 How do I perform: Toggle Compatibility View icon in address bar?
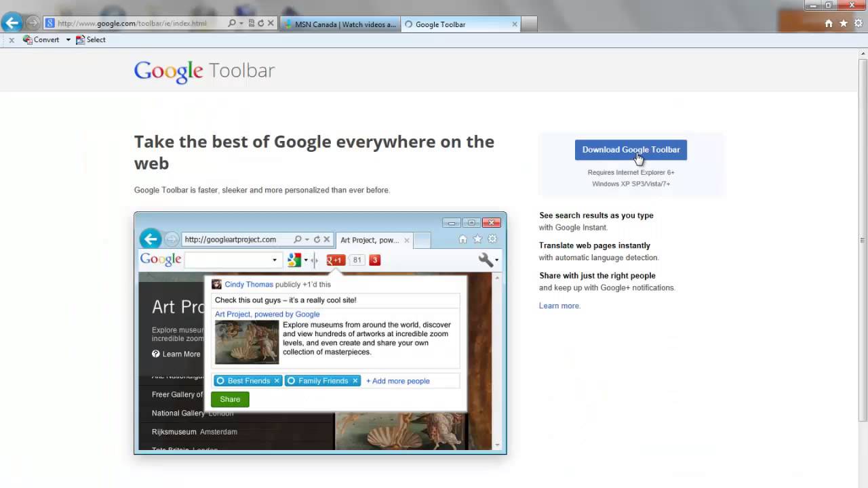[x=252, y=23]
